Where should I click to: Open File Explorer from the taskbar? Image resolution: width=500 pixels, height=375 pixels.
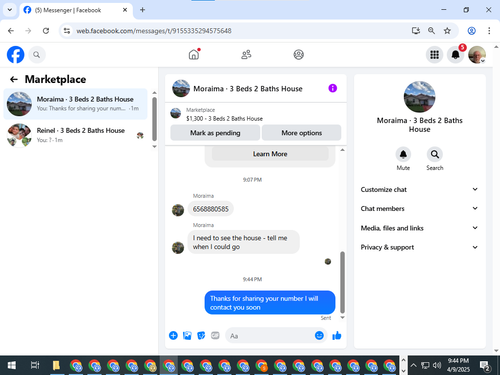tap(56, 366)
